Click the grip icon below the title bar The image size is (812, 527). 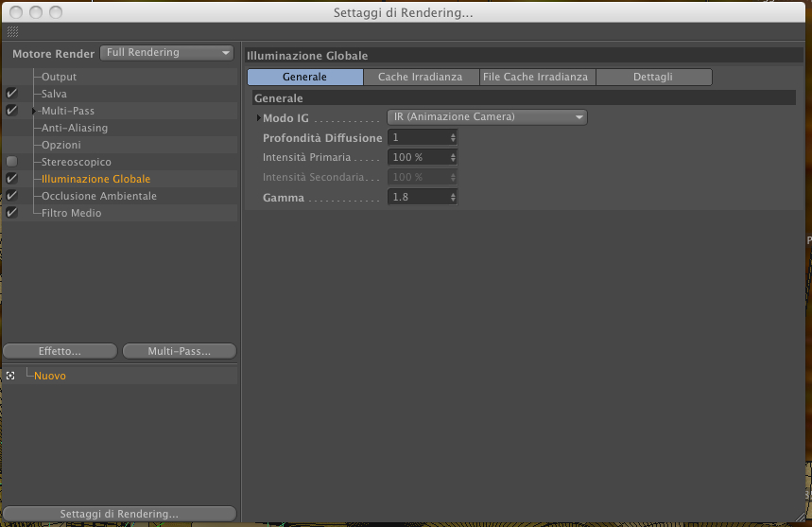(x=13, y=31)
